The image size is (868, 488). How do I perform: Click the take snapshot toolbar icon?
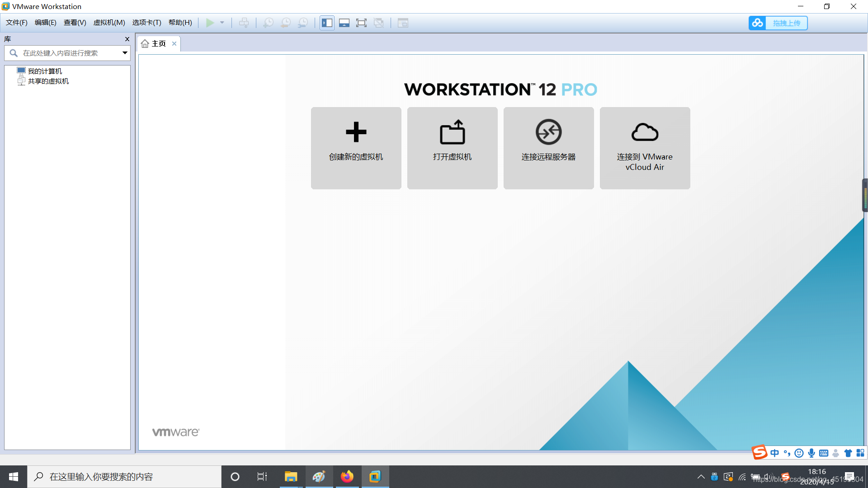tap(268, 23)
